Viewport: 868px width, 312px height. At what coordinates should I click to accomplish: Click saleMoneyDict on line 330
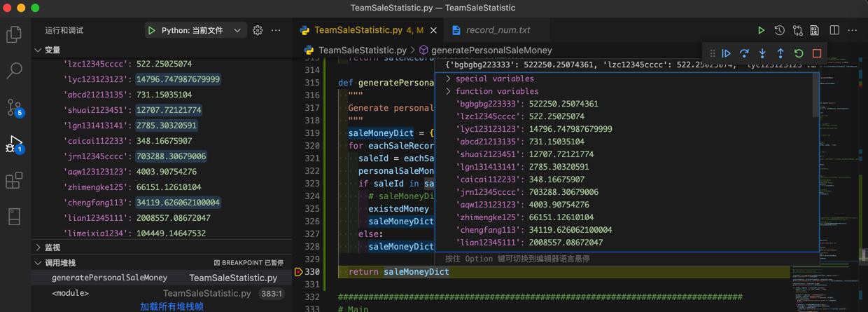[x=416, y=272]
